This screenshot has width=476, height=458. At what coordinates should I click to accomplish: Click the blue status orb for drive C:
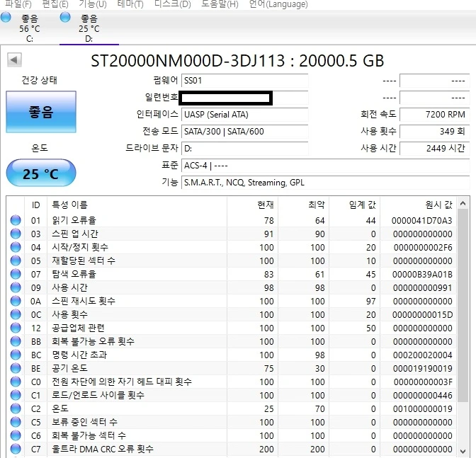tap(6, 17)
